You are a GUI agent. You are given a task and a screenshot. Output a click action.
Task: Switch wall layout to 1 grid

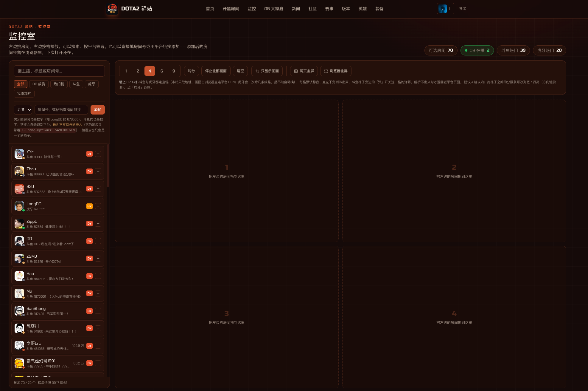pos(126,71)
